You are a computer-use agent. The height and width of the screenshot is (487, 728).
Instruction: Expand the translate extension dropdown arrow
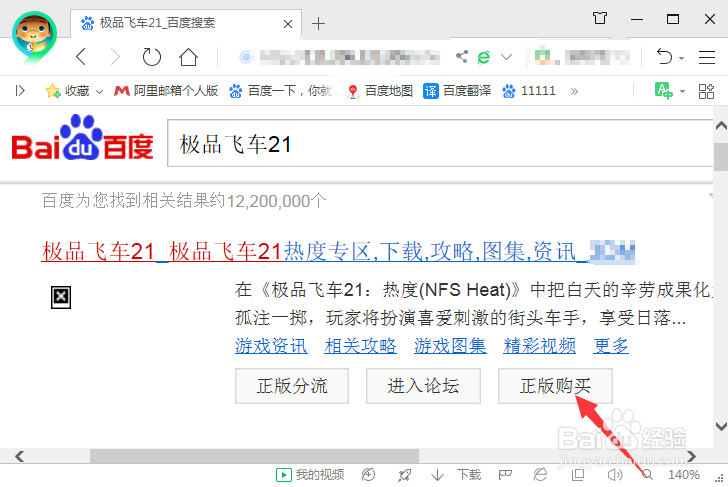[682, 91]
